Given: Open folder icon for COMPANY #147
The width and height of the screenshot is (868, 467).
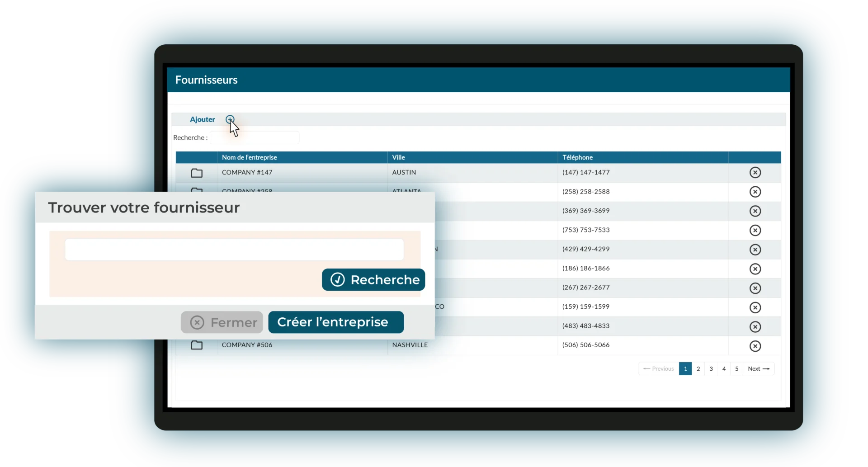Looking at the screenshot, I should [197, 173].
